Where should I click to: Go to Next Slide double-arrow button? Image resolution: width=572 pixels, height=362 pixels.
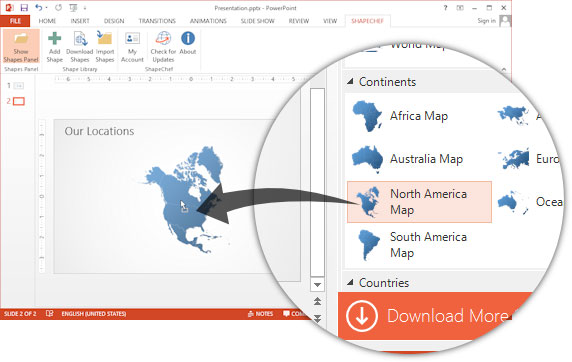[317, 319]
